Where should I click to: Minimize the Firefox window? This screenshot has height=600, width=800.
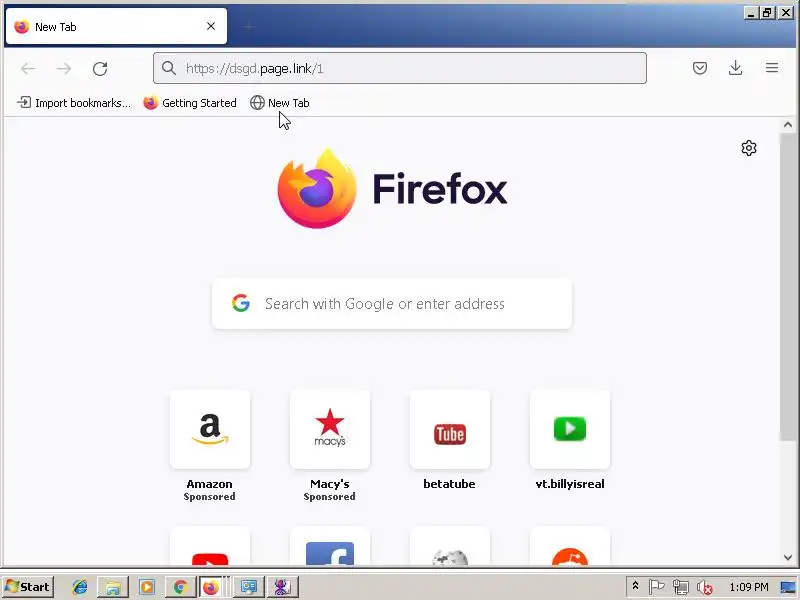tap(750, 13)
